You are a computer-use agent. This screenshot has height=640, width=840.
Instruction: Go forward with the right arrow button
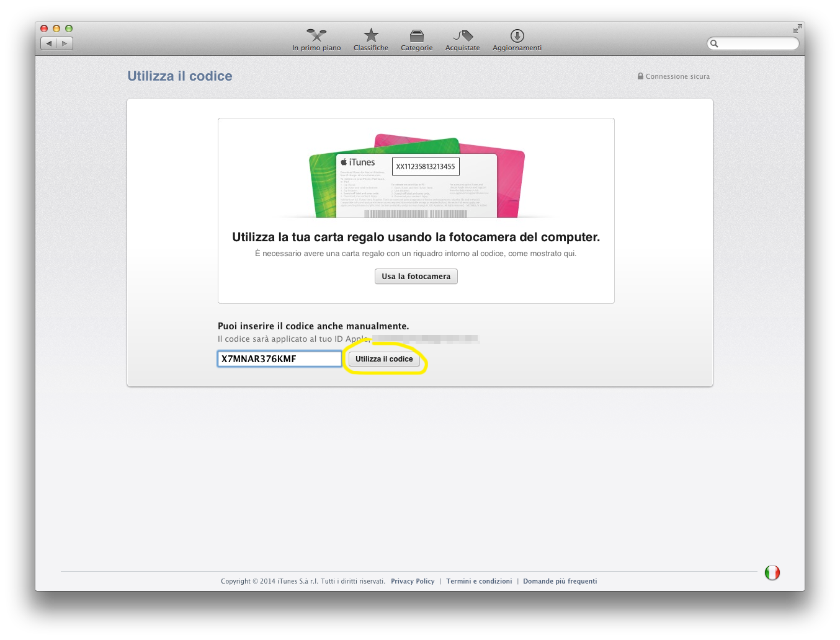coord(65,43)
